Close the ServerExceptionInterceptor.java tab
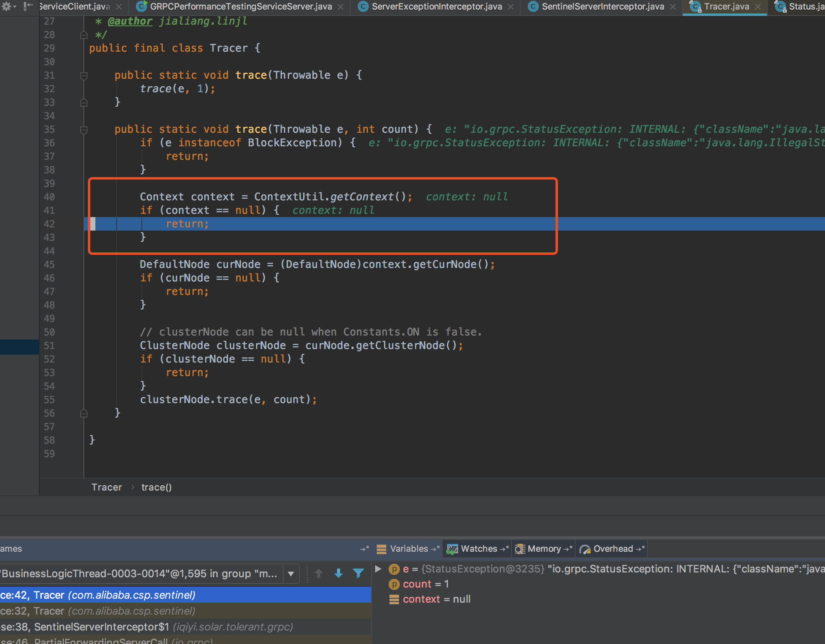This screenshot has height=644, width=825. (511, 7)
